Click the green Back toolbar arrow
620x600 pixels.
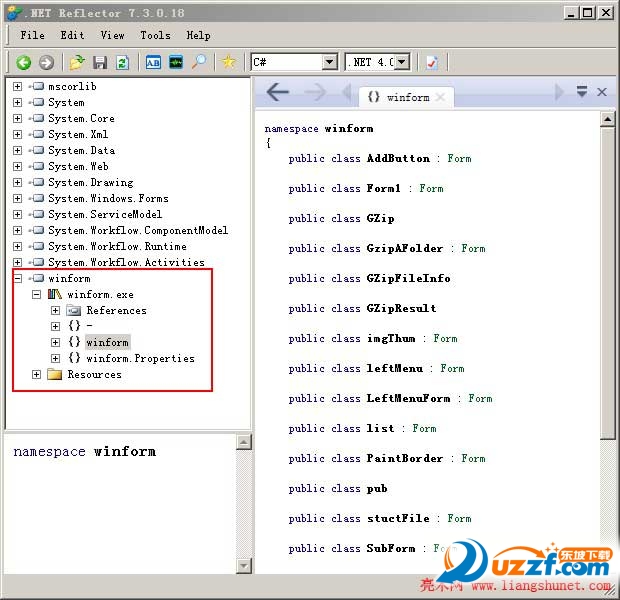click(x=23, y=62)
